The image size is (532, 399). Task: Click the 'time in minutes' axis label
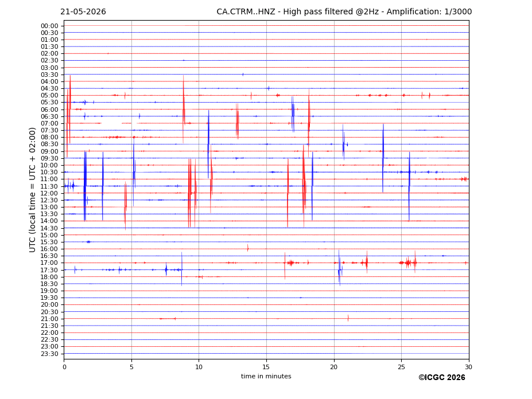coord(266,376)
